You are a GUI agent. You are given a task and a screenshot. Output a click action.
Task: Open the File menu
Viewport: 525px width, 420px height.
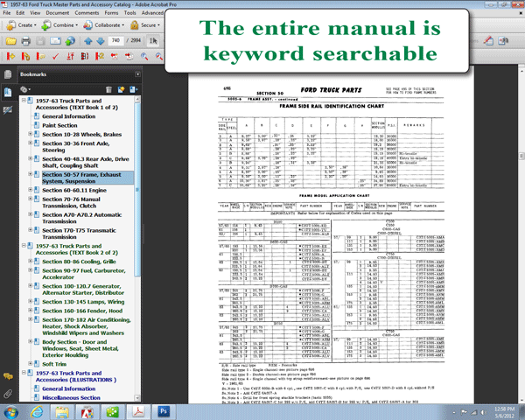[7, 13]
